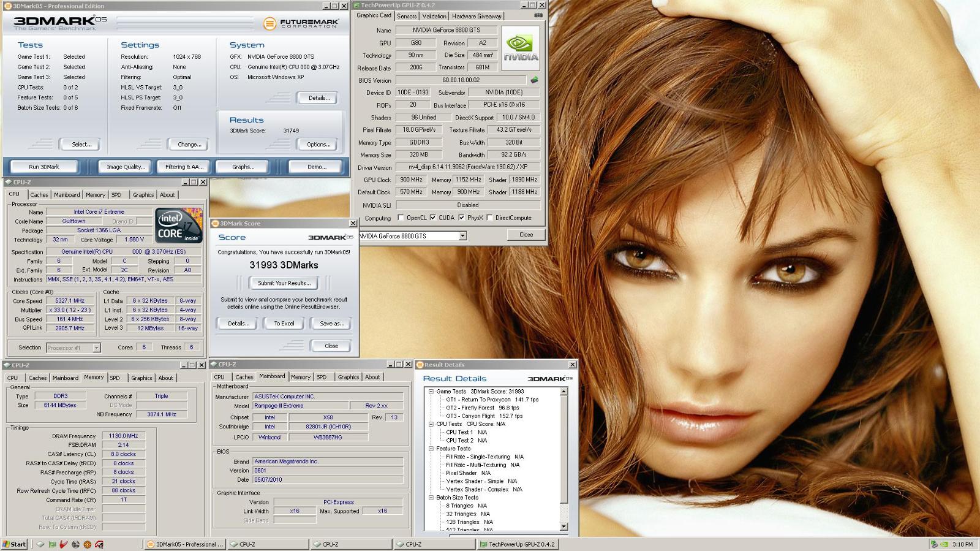This screenshot has width=980, height=551.
Task: Open Caches tab in top CPU-Z window
Action: (39, 195)
